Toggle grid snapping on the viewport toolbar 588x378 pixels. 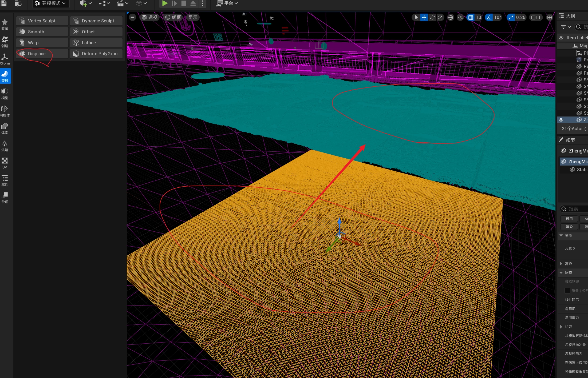(471, 18)
